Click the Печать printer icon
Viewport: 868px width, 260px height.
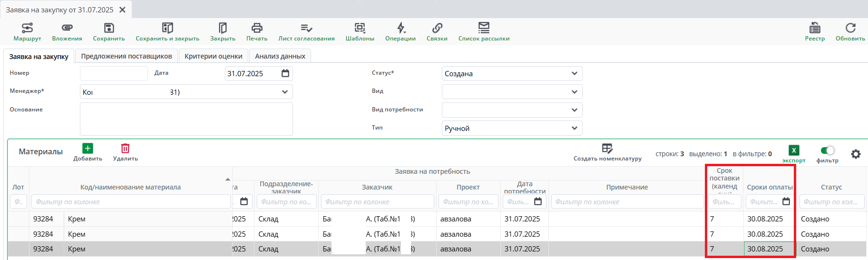pyautogui.click(x=257, y=28)
